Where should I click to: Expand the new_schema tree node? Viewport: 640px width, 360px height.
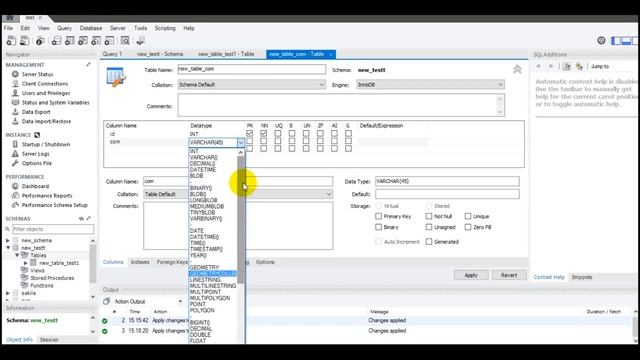pyautogui.click(x=8, y=240)
